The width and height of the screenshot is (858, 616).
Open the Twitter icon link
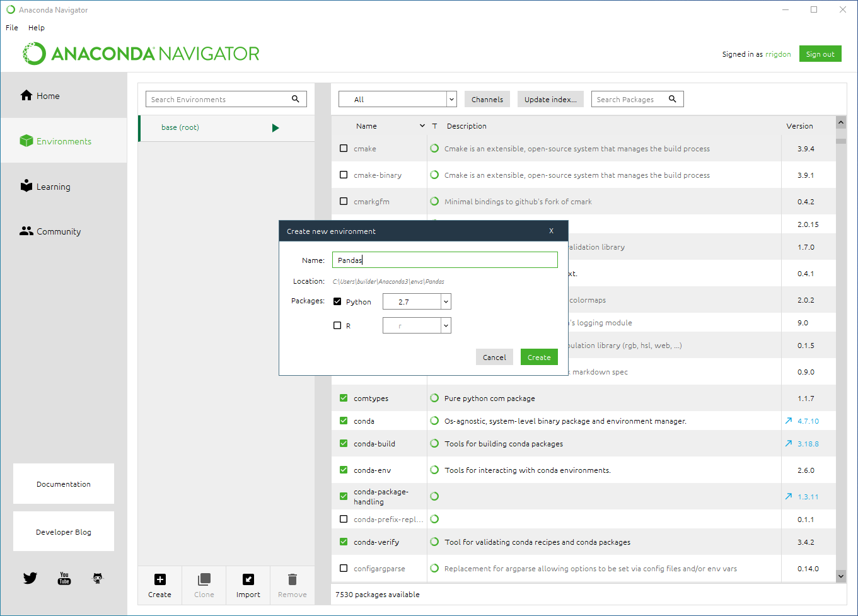tap(30, 578)
